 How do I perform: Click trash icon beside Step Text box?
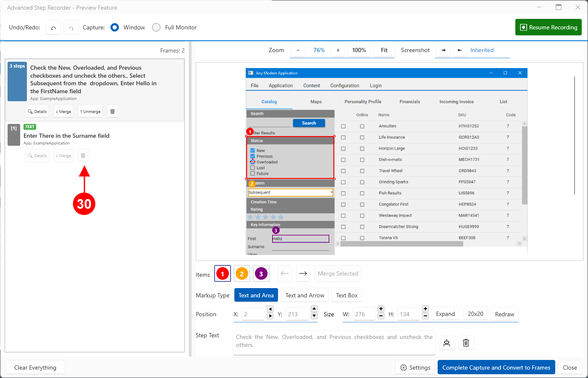pos(466,343)
